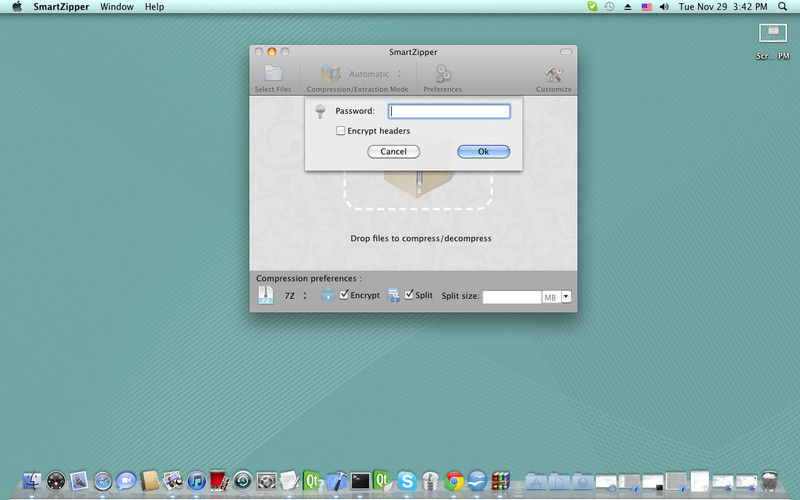
Task: Open Spotlight search magnifier in menu bar
Action: pyautogui.click(x=782, y=7)
